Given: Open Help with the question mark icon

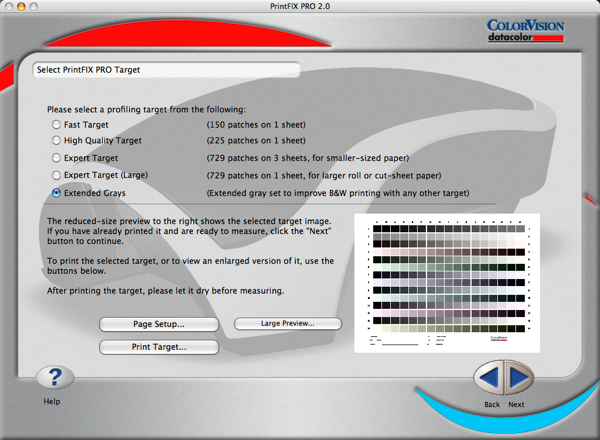Looking at the screenshot, I should point(55,377).
